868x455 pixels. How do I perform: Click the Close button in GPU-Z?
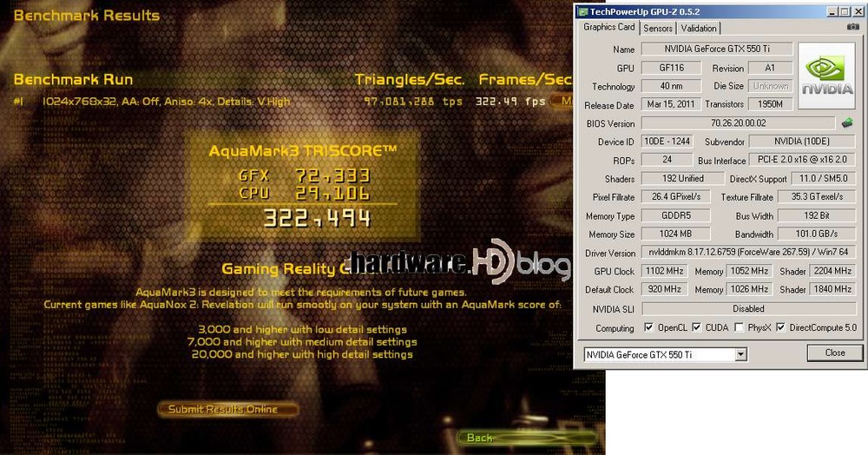[x=835, y=353]
